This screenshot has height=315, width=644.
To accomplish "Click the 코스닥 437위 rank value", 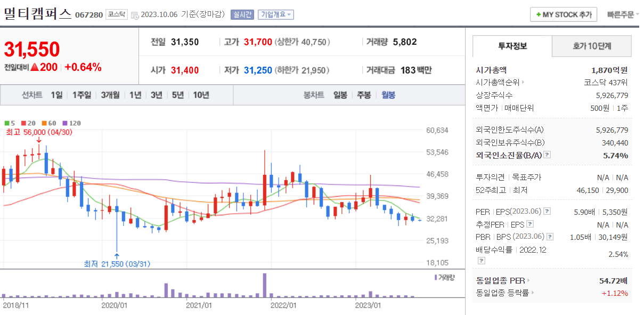I will click(x=606, y=83).
